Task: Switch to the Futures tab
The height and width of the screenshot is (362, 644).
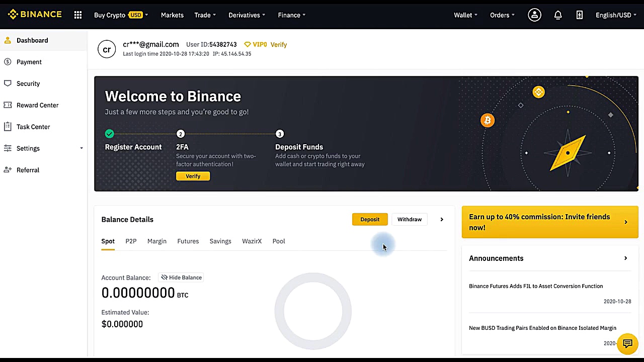Action: click(x=188, y=241)
